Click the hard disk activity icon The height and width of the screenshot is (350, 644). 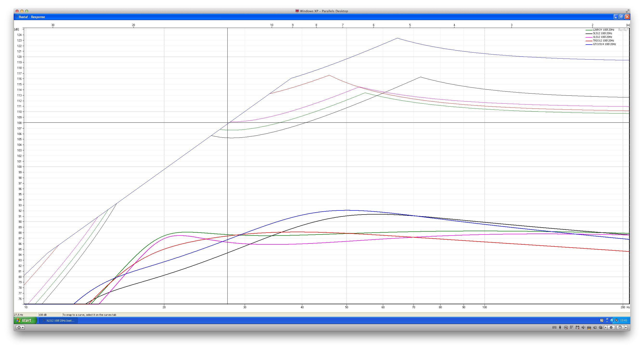589,327
